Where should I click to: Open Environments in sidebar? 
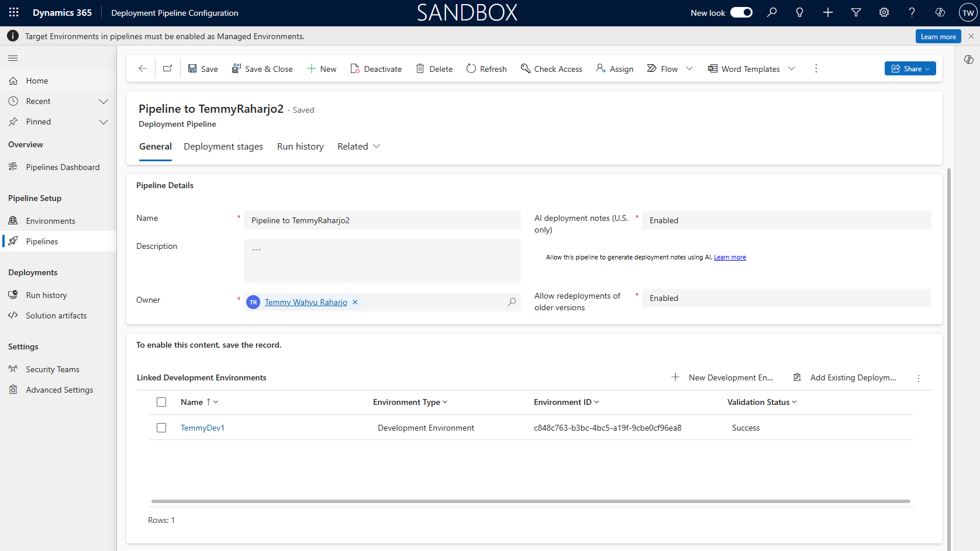[58, 221]
